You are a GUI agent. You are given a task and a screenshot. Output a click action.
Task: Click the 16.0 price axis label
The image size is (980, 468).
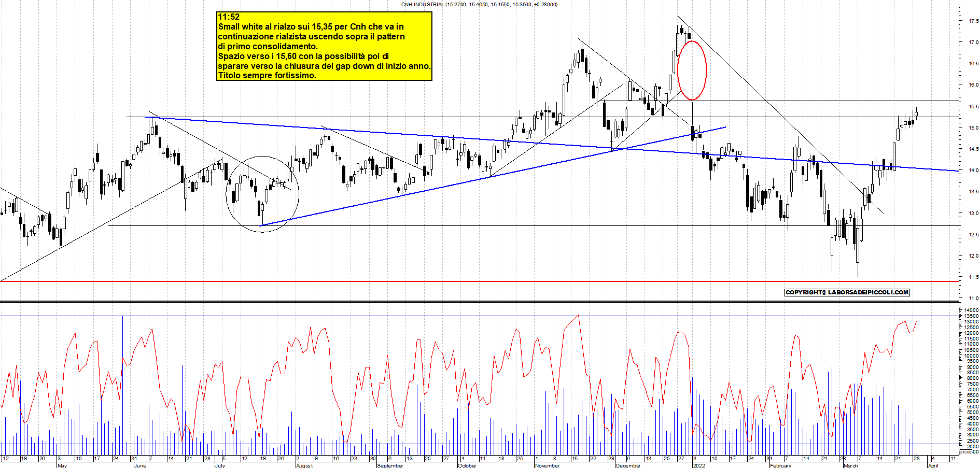pos(973,85)
